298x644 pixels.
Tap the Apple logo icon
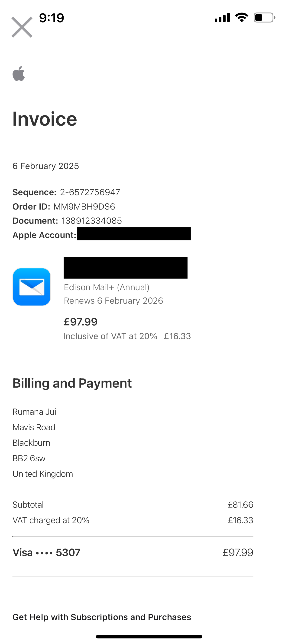(19, 73)
